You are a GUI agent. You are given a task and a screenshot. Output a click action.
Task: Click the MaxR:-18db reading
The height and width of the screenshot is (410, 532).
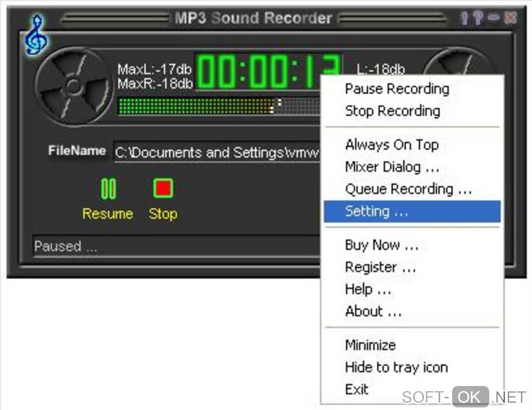(x=155, y=83)
